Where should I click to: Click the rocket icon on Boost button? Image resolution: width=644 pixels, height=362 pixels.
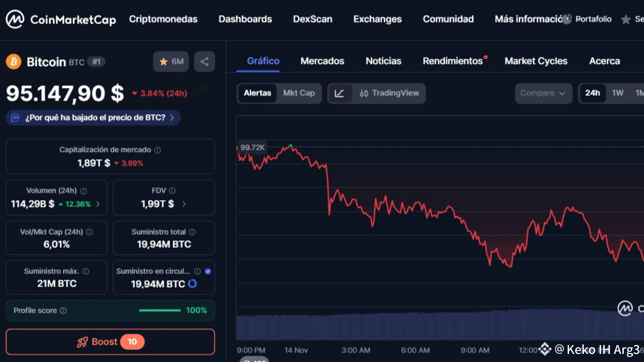point(83,342)
